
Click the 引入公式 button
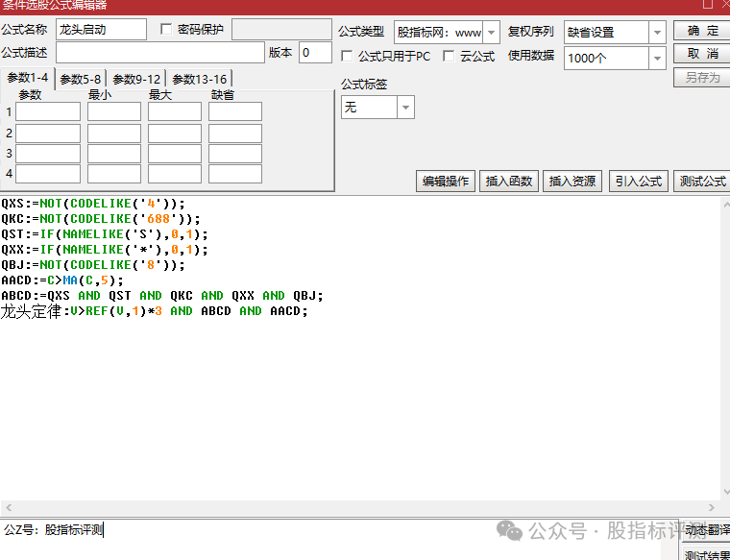coord(639,182)
